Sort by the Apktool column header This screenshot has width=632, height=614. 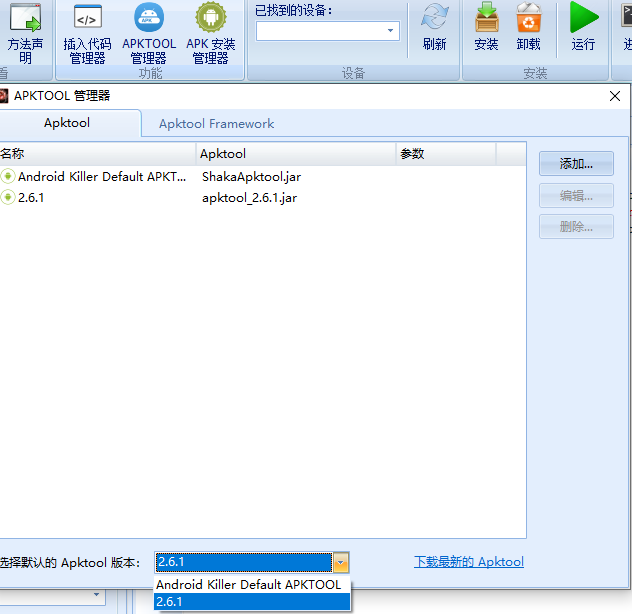tap(296, 154)
